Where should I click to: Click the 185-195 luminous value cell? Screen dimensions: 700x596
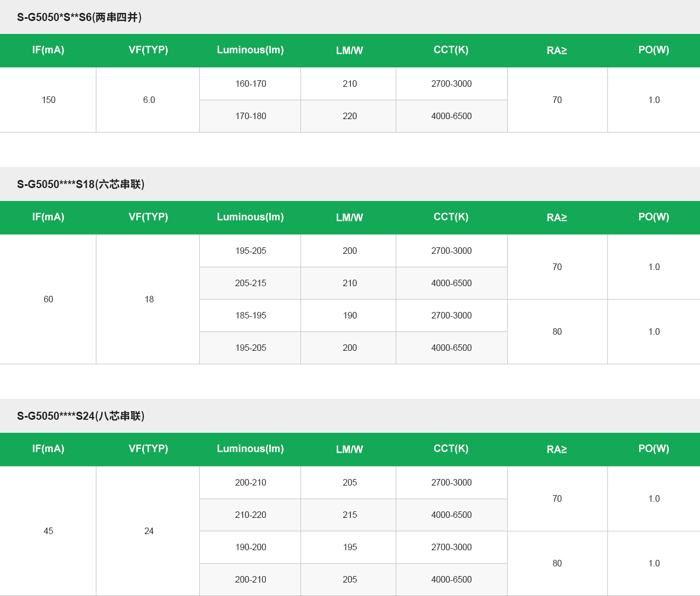pos(250,315)
